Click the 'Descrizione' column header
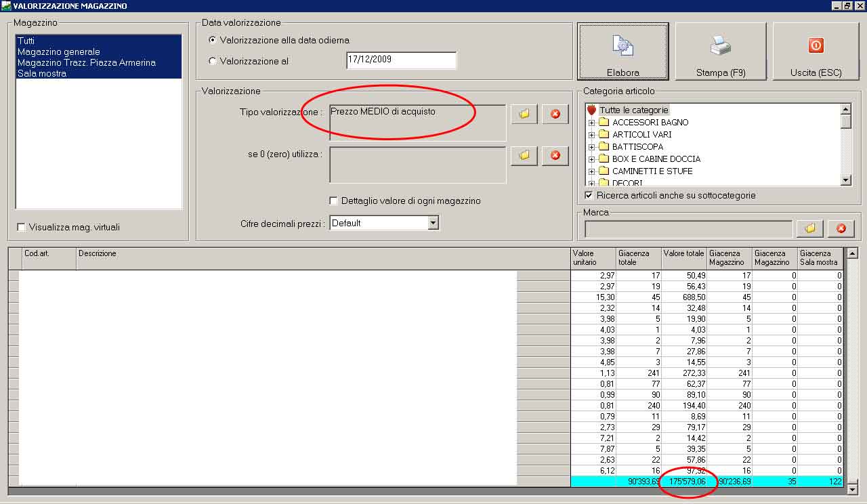 coord(323,259)
